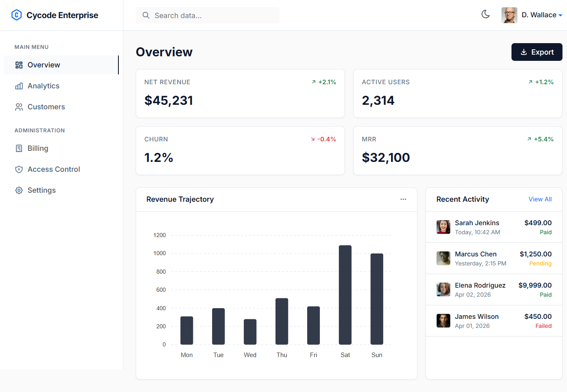Click the search magnifier icon
The width and height of the screenshot is (567, 392).
click(146, 15)
